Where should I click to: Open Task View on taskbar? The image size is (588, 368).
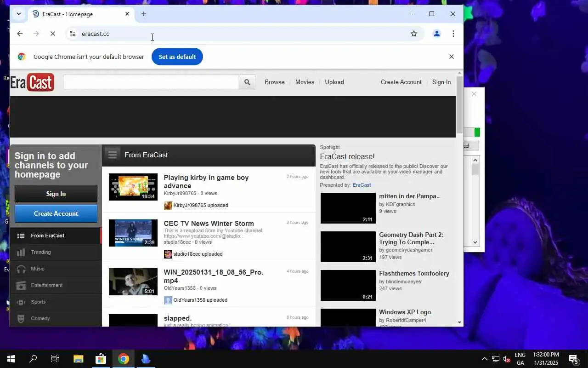pos(55,359)
